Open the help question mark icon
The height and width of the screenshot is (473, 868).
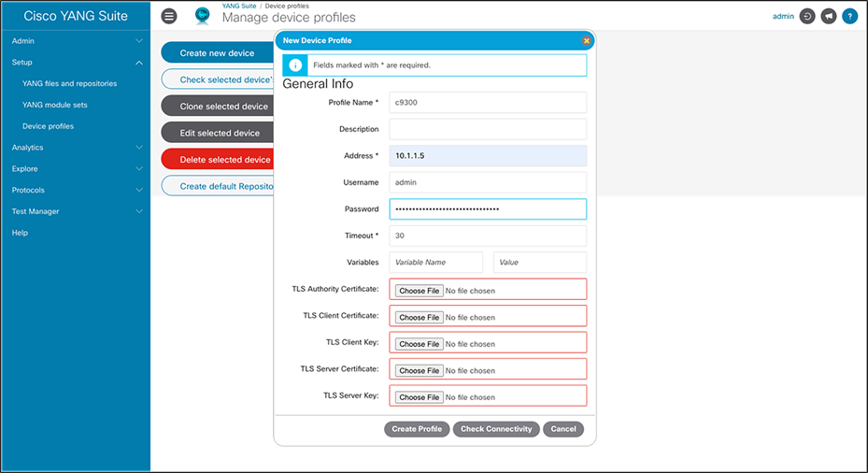click(x=849, y=17)
